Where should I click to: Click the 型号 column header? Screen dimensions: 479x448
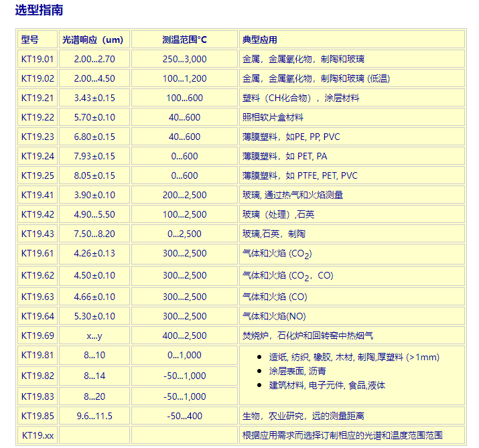pyautogui.click(x=30, y=40)
